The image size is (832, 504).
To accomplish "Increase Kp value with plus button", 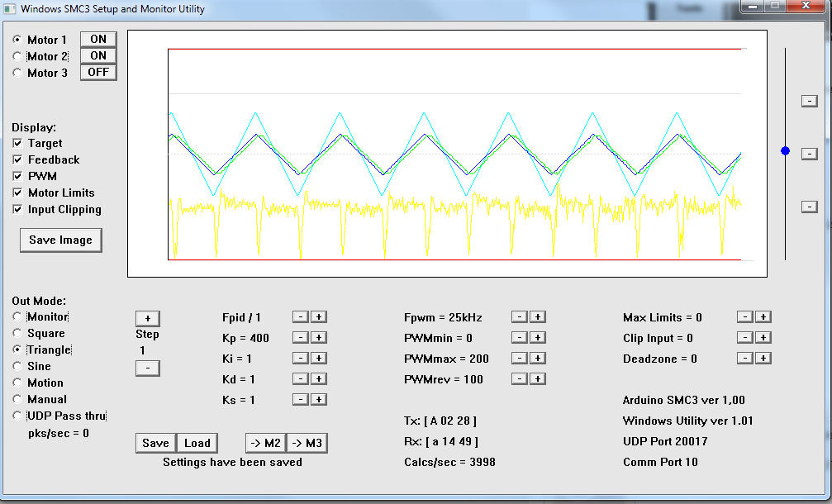I will point(319,338).
